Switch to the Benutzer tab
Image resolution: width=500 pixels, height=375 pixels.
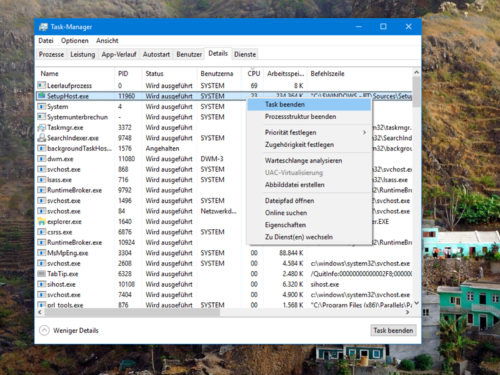(189, 54)
